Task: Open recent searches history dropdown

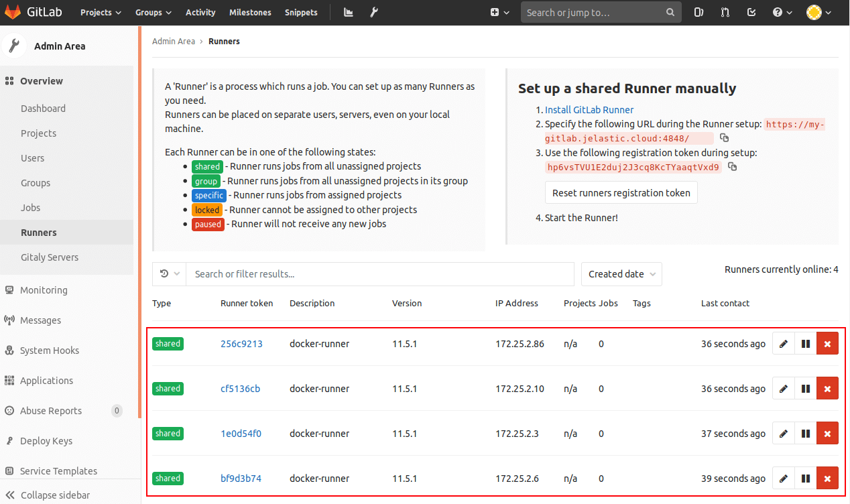Action: pyautogui.click(x=170, y=274)
